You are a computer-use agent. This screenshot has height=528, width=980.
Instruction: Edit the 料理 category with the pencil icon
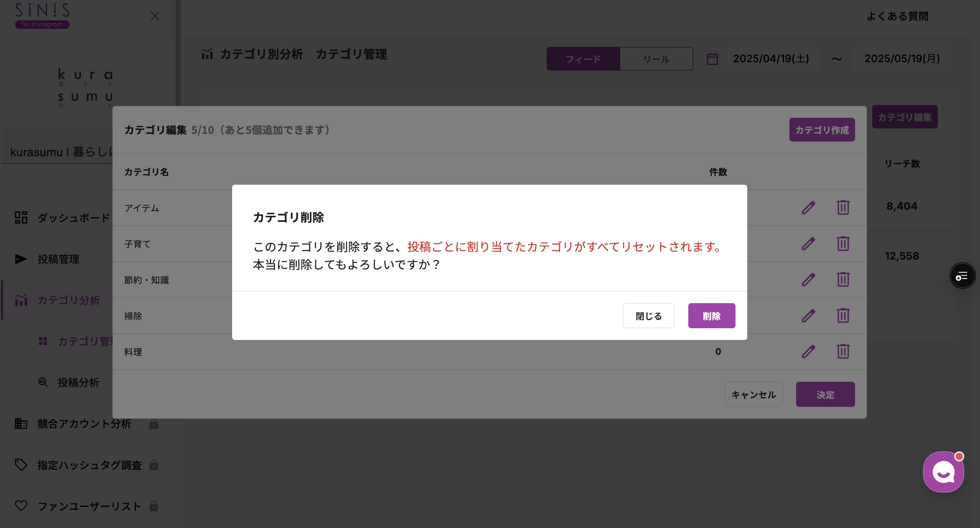[x=808, y=352]
